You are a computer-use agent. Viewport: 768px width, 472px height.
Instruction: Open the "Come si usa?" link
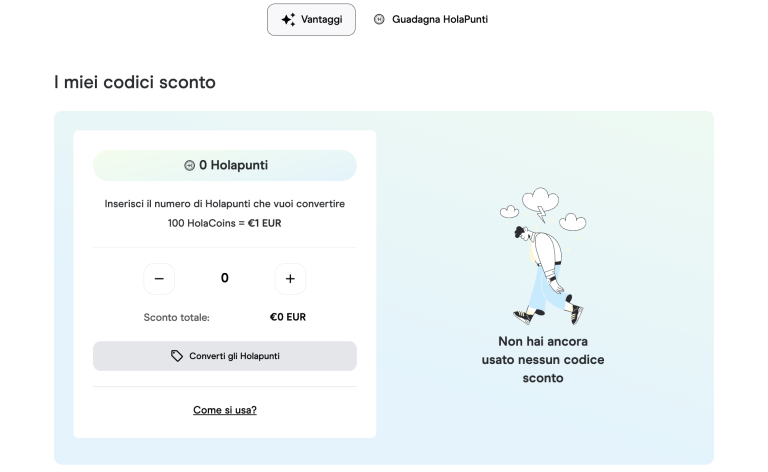point(225,410)
